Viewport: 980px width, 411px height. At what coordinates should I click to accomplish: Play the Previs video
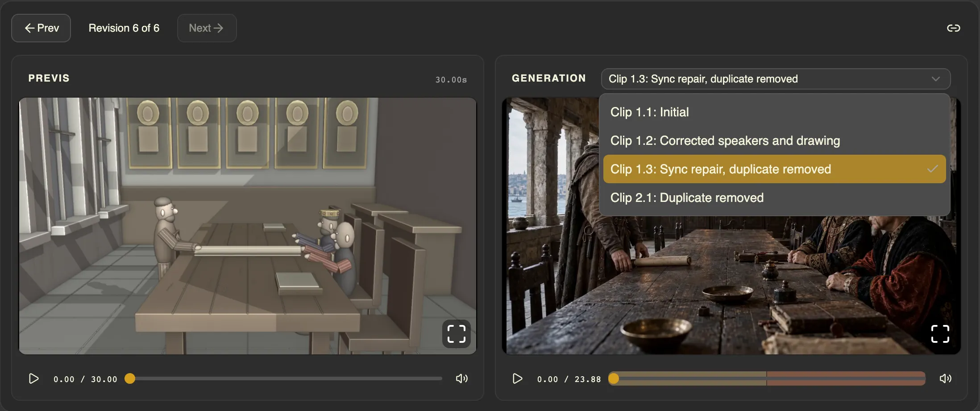[x=34, y=378]
